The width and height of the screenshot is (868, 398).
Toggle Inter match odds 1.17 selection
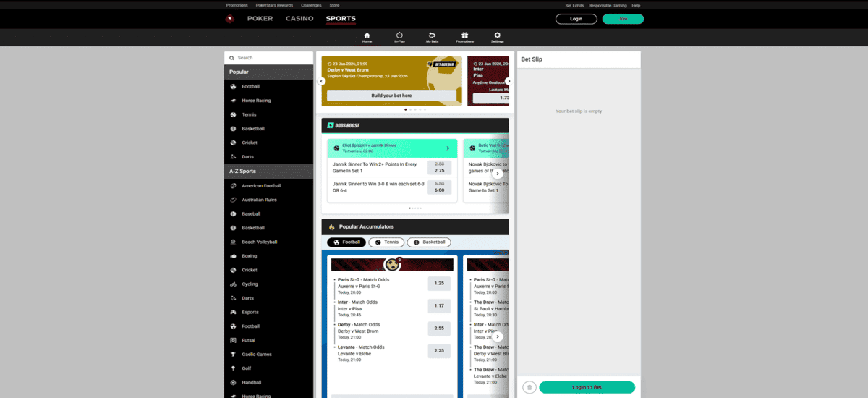[x=439, y=306]
